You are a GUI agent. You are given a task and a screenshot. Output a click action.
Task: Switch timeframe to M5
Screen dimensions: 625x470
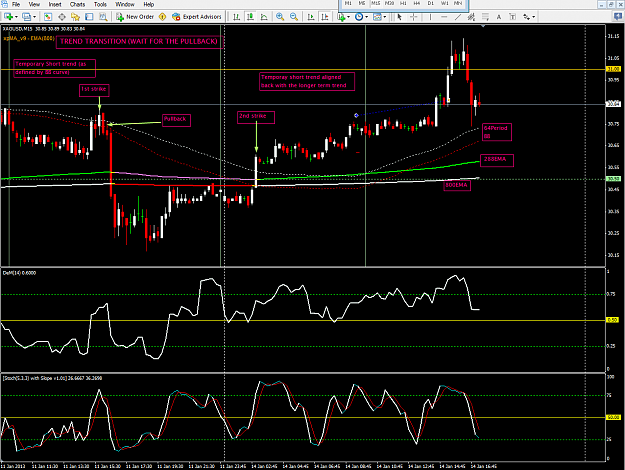(362, 3)
